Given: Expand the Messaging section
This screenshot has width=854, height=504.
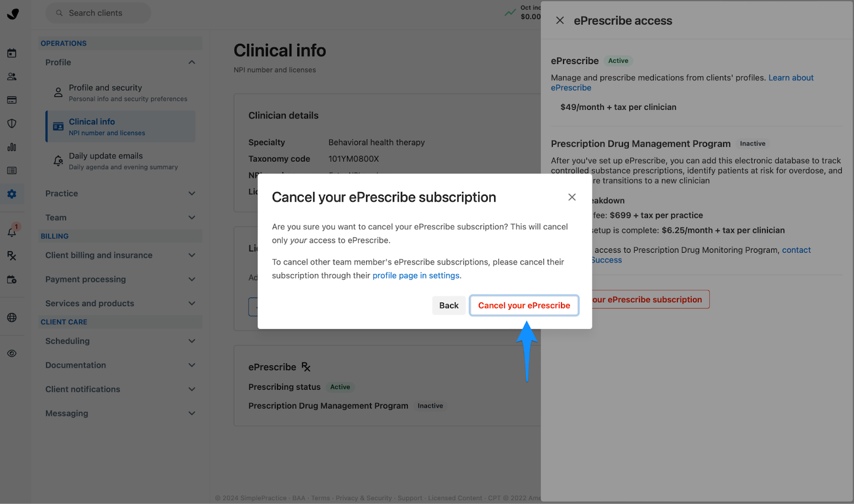Looking at the screenshot, I should pos(192,413).
